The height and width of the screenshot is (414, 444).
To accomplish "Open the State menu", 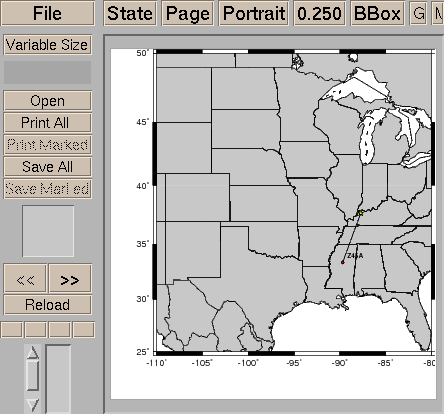I will coord(130,13).
